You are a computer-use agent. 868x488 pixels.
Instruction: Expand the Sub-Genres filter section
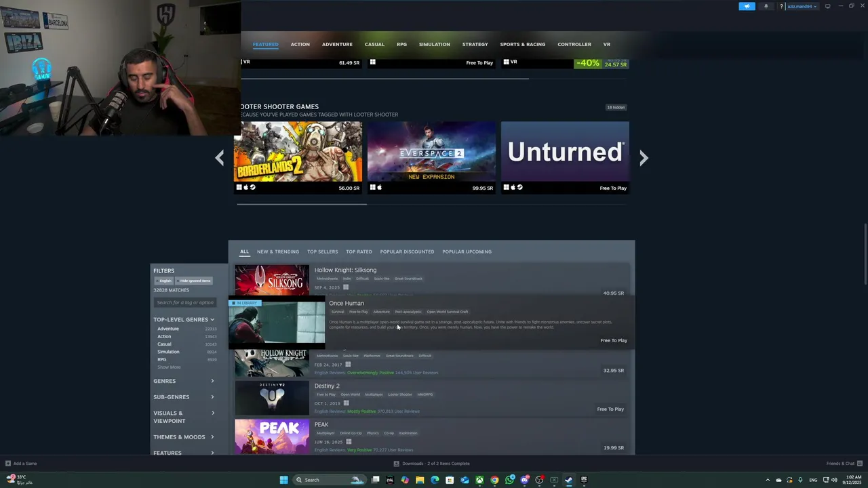184,396
